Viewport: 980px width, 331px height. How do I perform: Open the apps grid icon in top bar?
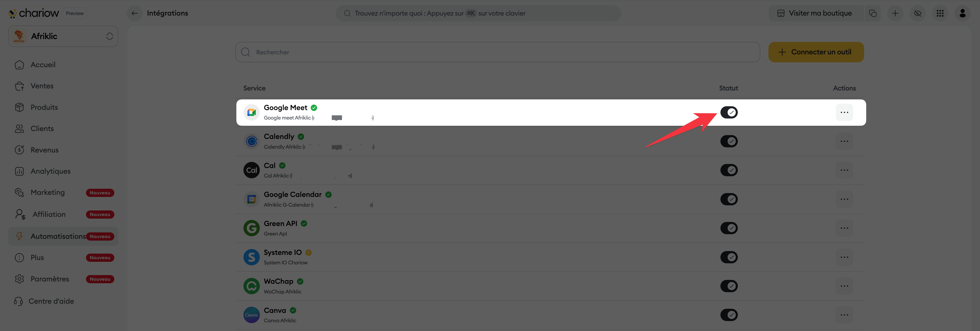coord(940,13)
